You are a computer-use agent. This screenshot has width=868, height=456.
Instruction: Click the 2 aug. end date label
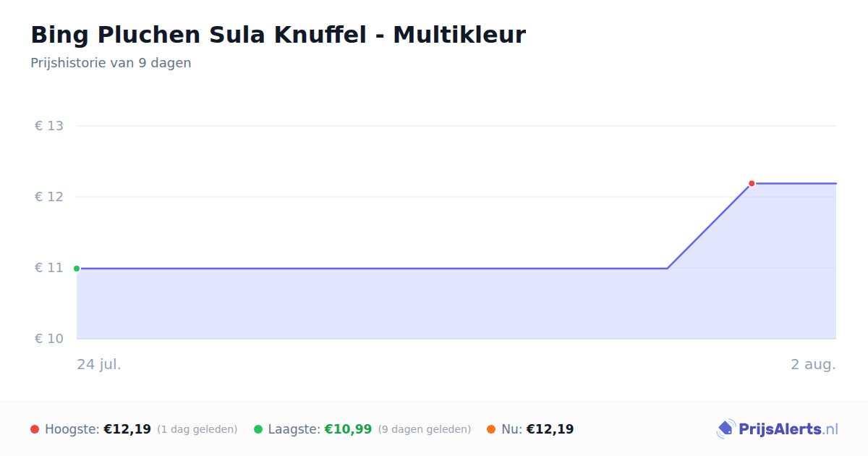coord(813,364)
